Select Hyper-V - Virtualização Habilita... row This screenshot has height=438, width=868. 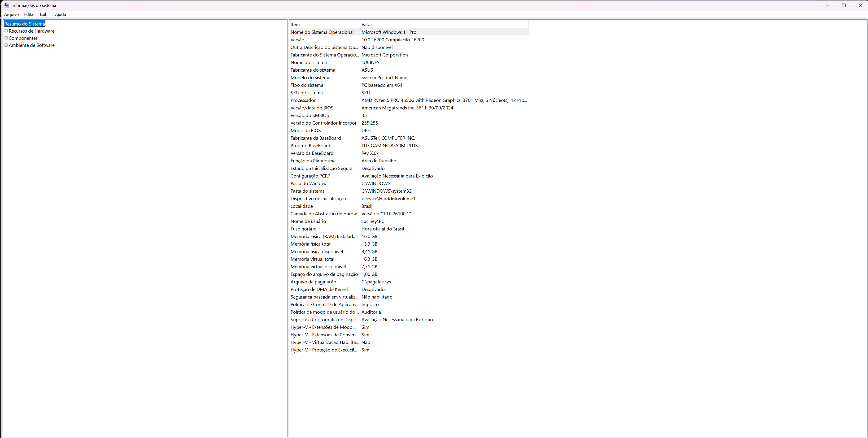[x=409, y=342]
